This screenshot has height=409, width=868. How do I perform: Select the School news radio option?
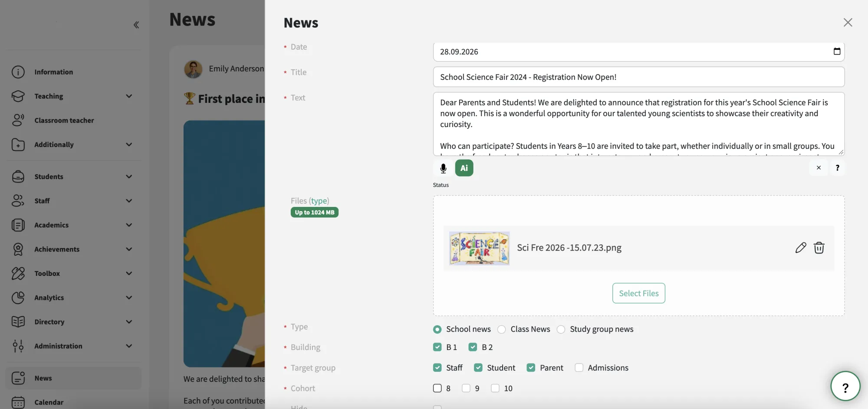tap(437, 330)
